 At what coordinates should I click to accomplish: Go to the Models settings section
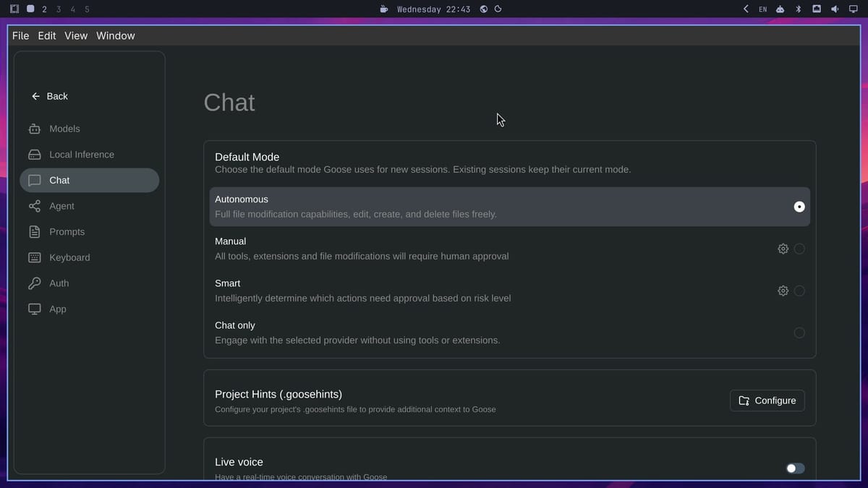click(90, 129)
